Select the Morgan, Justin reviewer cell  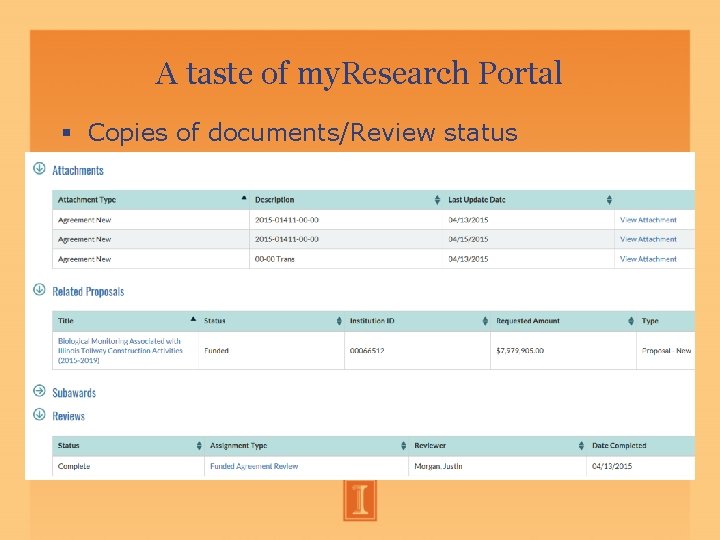(x=497, y=466)
